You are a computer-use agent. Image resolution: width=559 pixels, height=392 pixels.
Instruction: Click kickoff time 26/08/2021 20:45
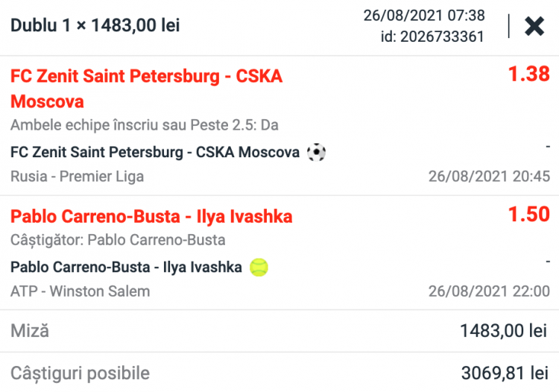(x=489, y=177)
